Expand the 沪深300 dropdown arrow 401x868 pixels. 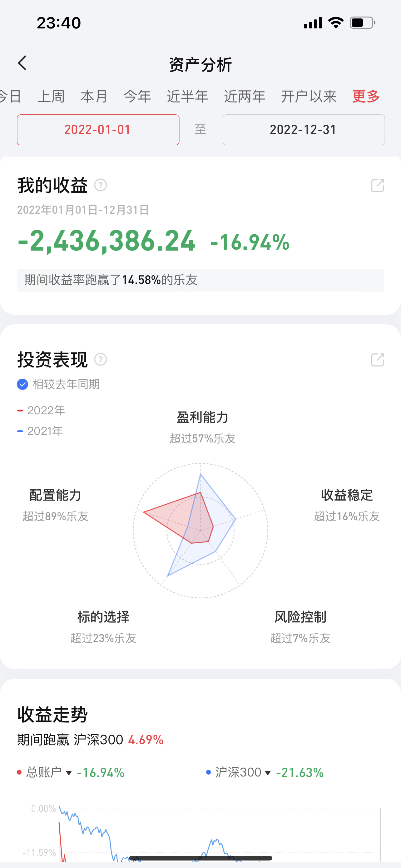(x=268, y=773)
